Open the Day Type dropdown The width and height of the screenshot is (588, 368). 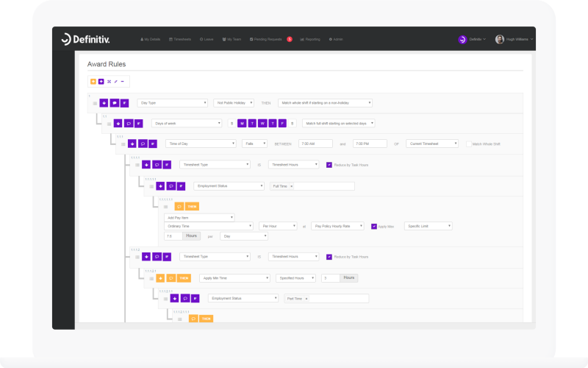tap(173, 103)
